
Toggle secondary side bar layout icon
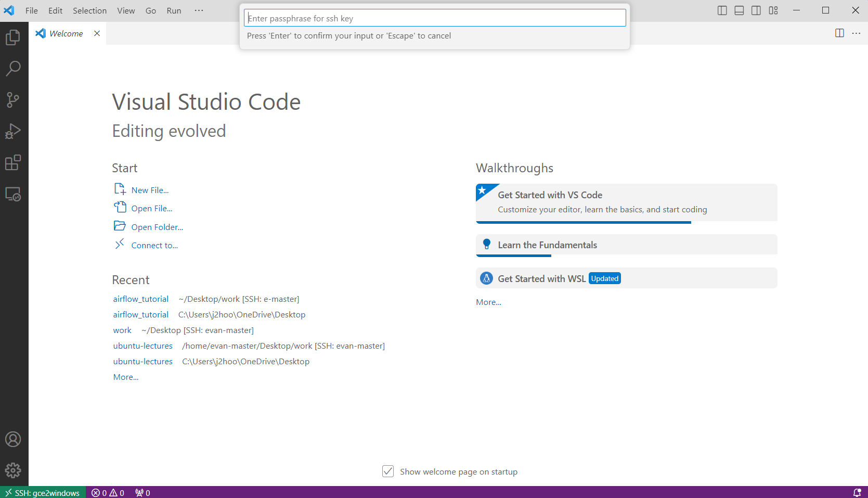click(x=756, y=10)
